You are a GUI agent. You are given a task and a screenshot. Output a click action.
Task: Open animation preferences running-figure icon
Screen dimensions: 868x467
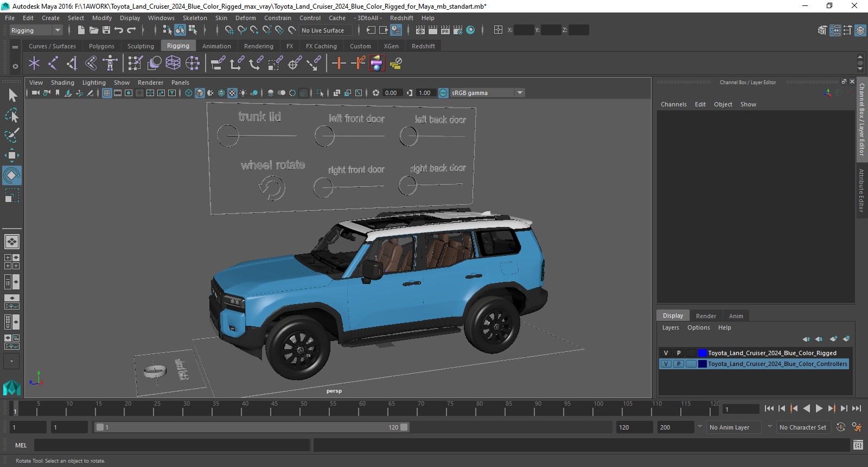pos(857,427)
